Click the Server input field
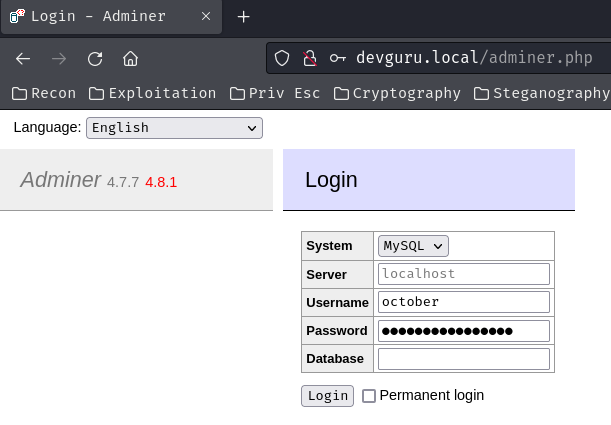The width and height of the screenshot is (611, 425). (464, 274)
